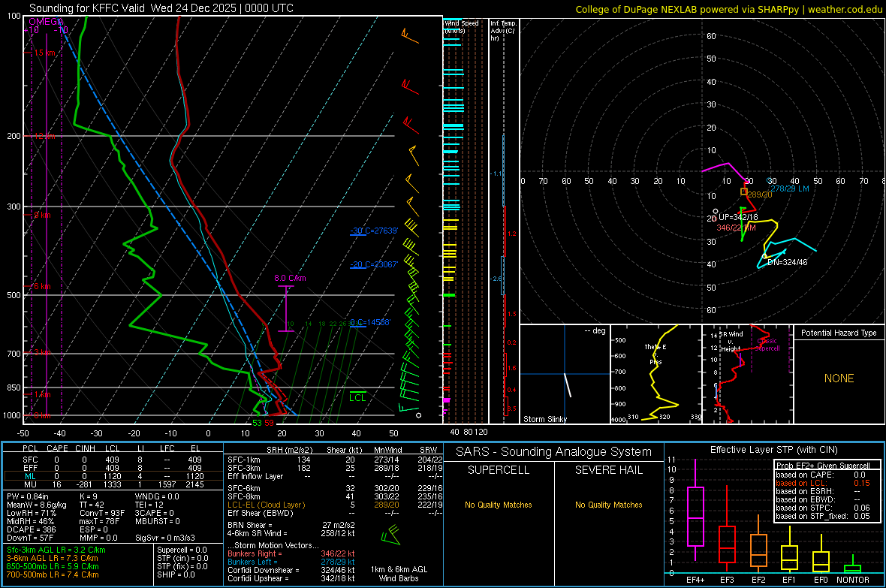Click the Theta-E v. Pres label
This screenshot has height=588, width=886.
coord(655,354)
